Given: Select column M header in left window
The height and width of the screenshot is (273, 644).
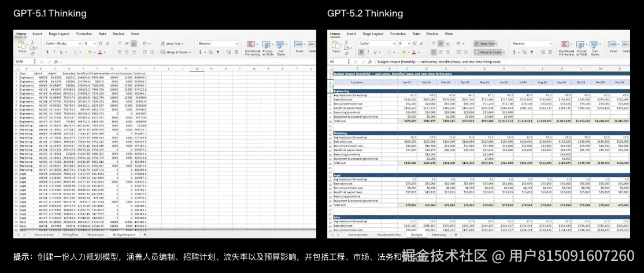Looking at the screenshot, I should [197, 68].
